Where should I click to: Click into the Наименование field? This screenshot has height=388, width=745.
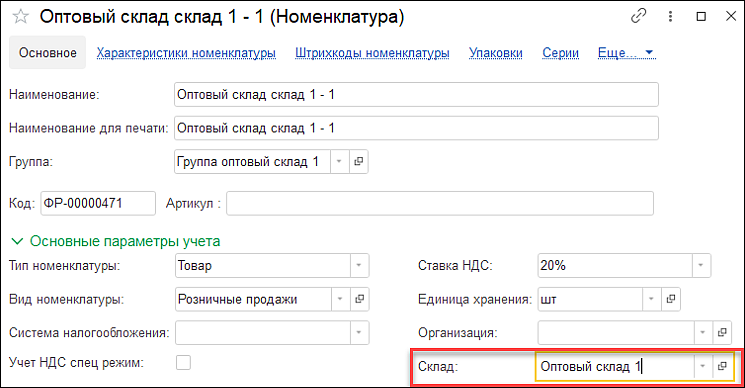tap(416, 95)
